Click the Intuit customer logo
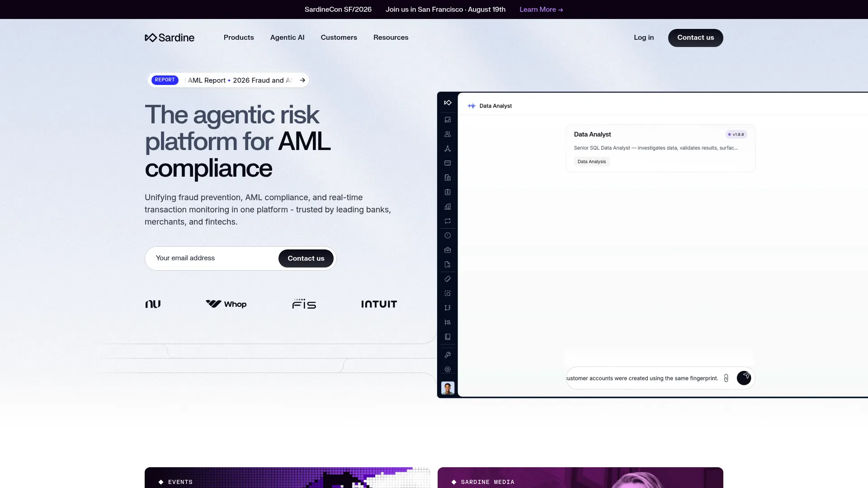This screenshot has height=488, width=868. tap(379, 304)
